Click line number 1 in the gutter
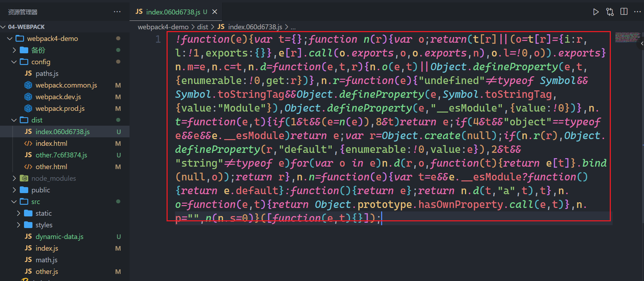Viewport: 644px width, 281px height. pos(158,39)
